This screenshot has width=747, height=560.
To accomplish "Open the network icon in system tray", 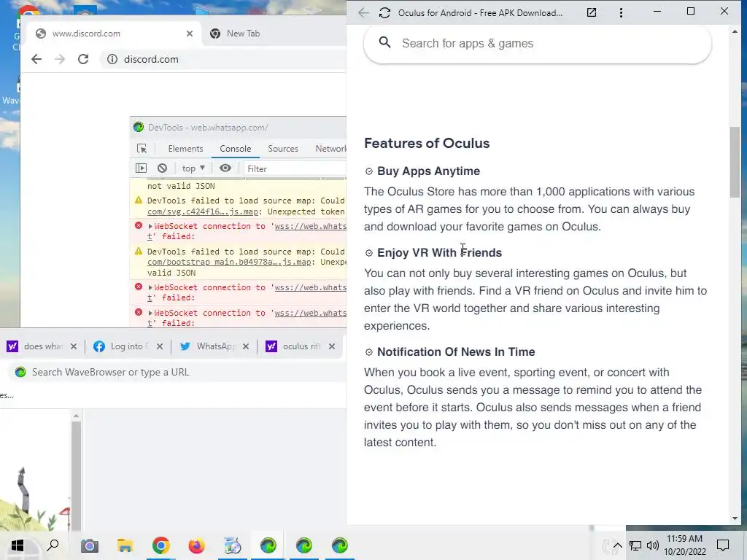I will tap(635, 545).
